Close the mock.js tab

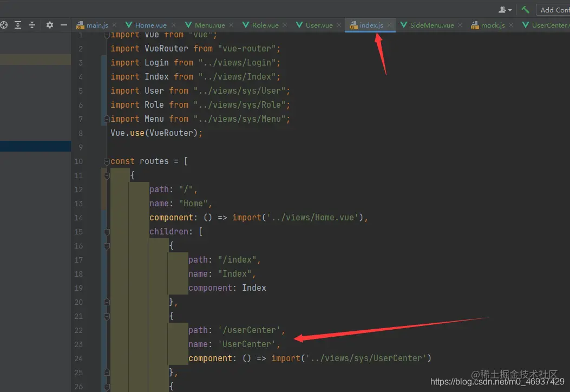(511, 25)
